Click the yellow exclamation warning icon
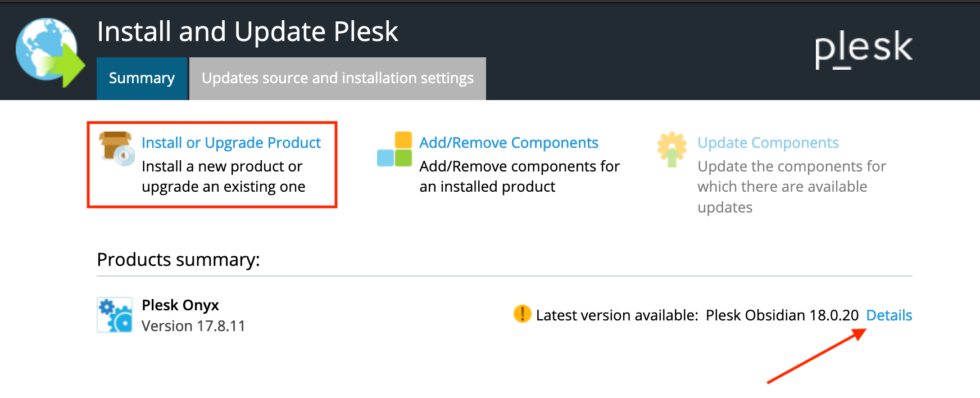This screenshot has width=980, height=398. 522,314
